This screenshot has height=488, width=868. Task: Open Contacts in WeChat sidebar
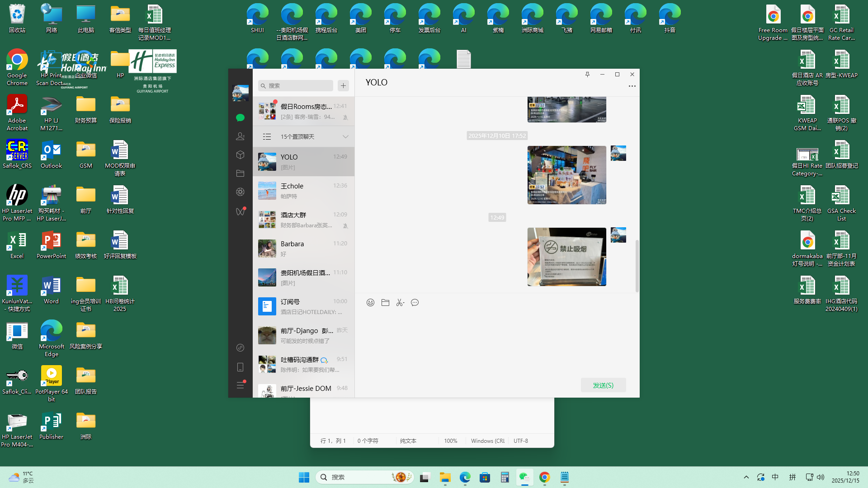[240, 136]
